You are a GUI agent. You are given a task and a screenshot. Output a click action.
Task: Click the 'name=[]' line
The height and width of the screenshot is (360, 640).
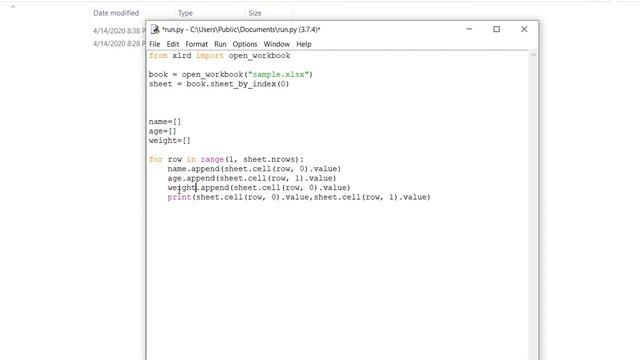[x=164, y=122]
